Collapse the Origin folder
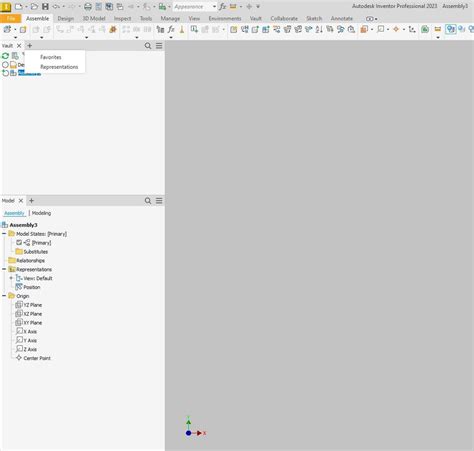The width and height of the screenshot is (474, 451). tap(4, 296)
